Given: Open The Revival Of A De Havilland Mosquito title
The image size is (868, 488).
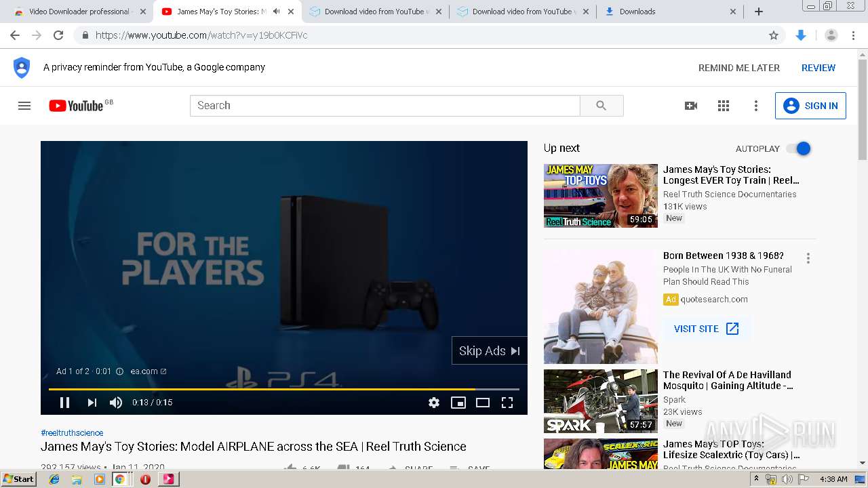Looking at the screenshot, I should [728, 380].
